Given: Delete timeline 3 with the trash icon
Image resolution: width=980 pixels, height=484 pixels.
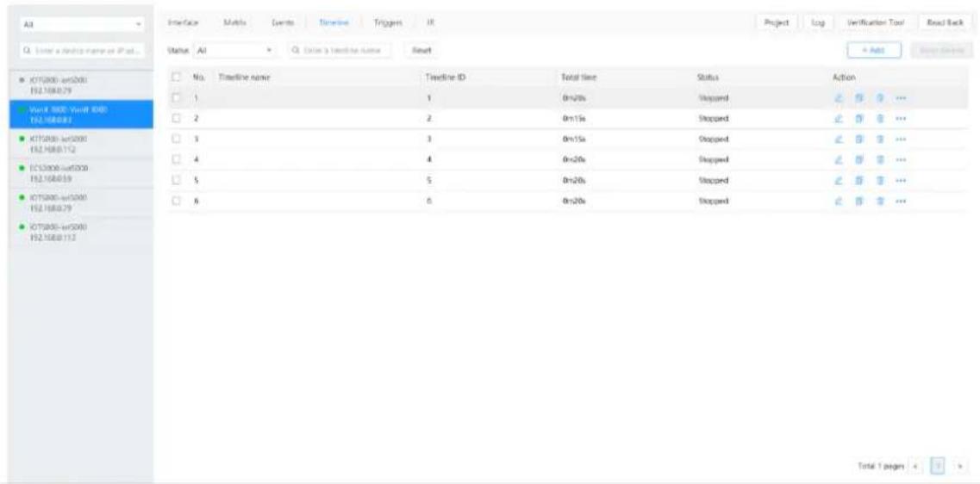Looking at the screenshot, I should pos(879,140).
